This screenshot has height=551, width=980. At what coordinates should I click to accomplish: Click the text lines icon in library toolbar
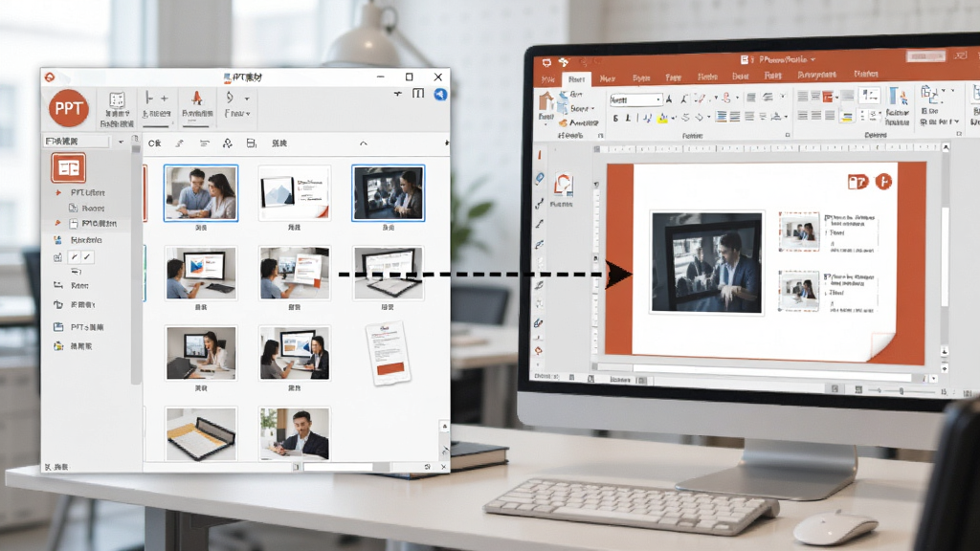[205, 143]
